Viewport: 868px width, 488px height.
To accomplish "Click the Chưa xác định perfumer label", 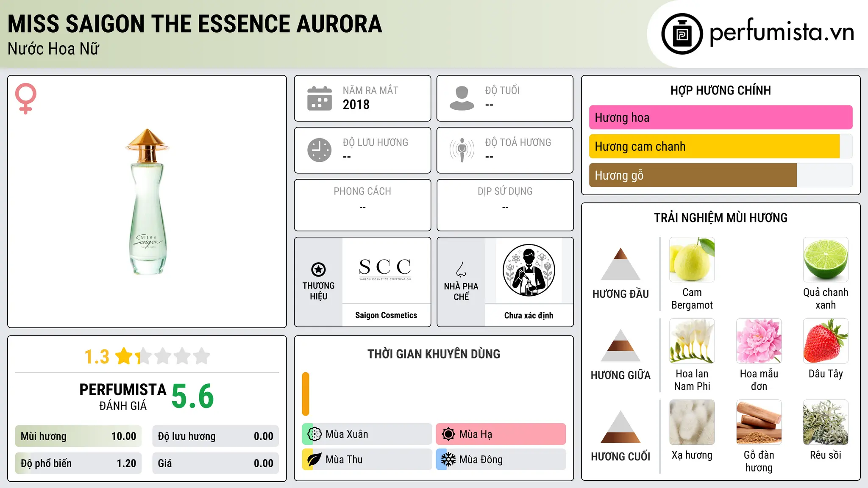I will tap(529, 315).
